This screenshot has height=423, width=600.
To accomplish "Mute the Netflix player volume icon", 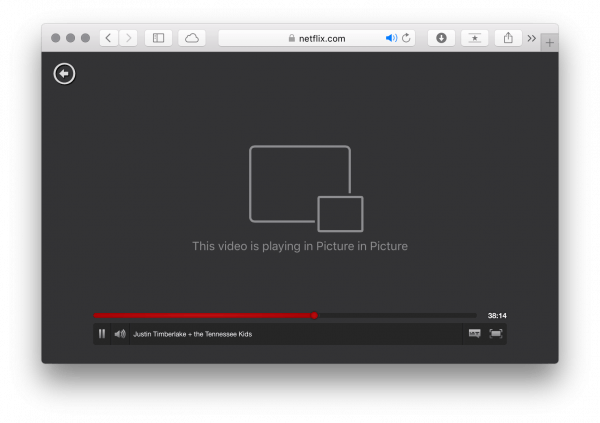I will point(120,334).
